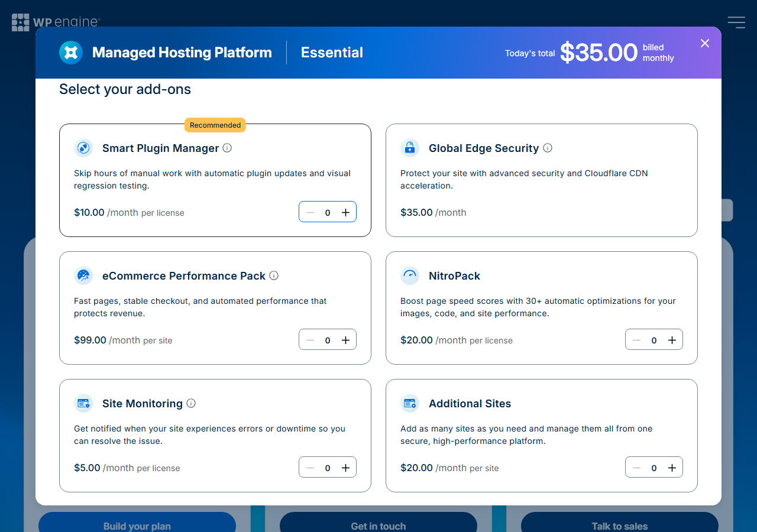This screenshot has height=532, width=757.
Task: Click the Talk to sales button
Action: [620, 523]
